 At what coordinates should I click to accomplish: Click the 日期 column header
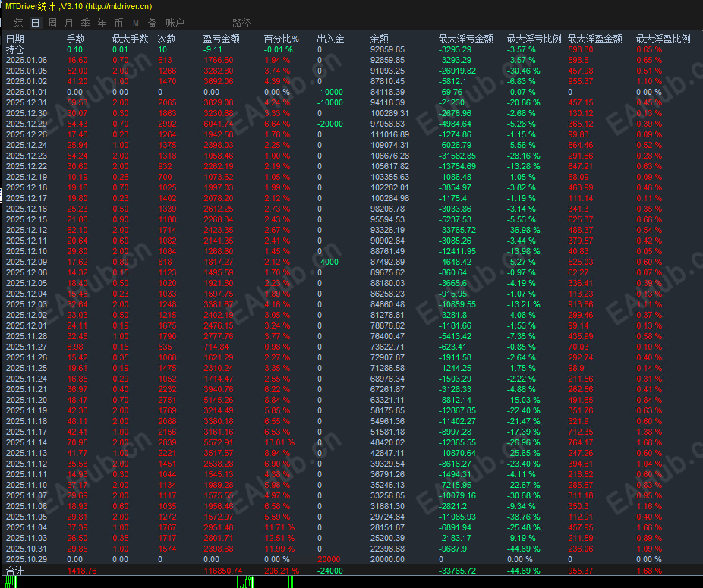(x=14, y=39)
